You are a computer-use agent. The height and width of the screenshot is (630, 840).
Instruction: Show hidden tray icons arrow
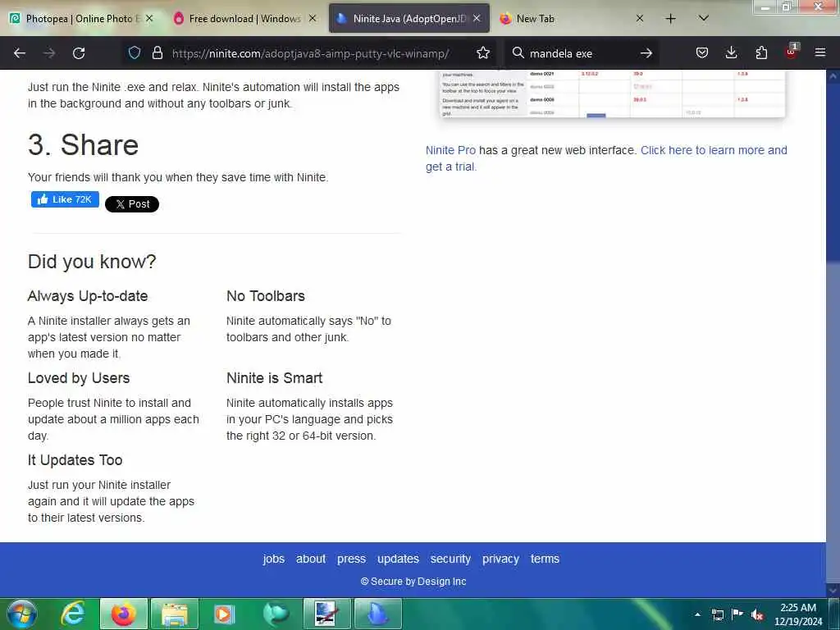697,614
